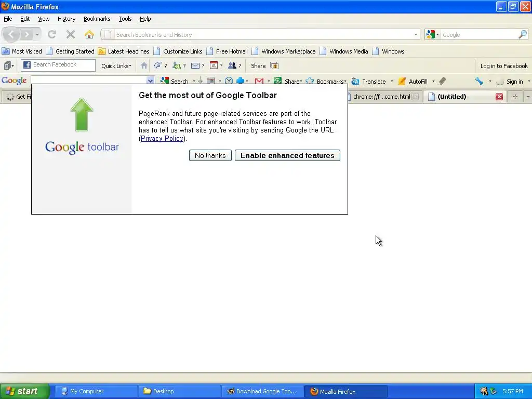
Task: Open the Bookmarks menu in menu bar
Action: tap(97, 19)
